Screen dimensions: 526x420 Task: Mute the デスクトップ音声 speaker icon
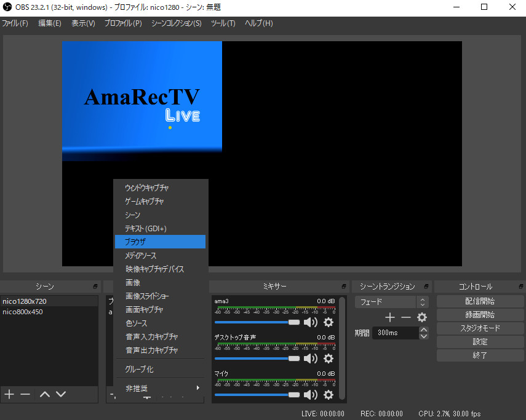click(x=310, y=359)
